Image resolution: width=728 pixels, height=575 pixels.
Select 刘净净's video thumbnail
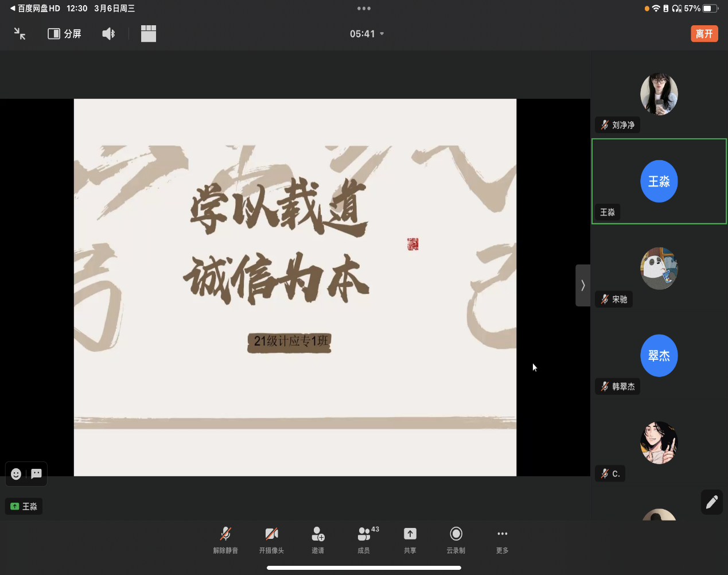pos(659,94)
